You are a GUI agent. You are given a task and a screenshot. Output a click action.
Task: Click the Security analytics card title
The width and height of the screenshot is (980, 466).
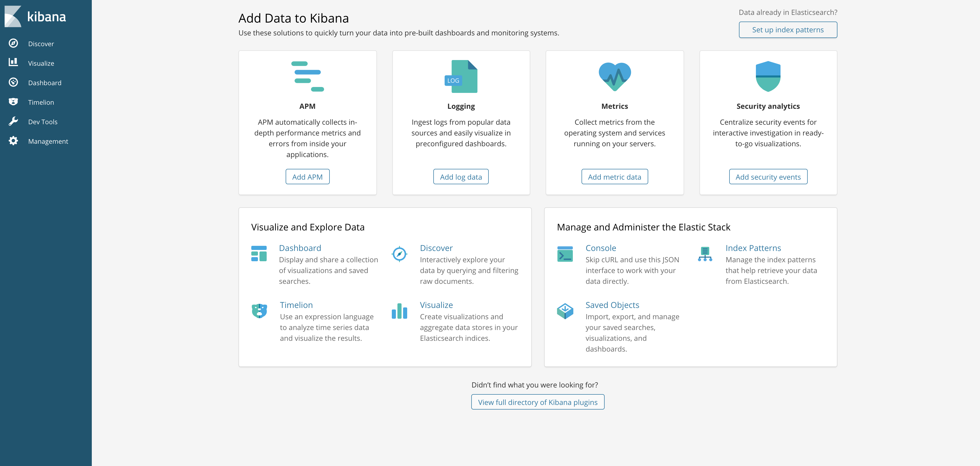768,106
